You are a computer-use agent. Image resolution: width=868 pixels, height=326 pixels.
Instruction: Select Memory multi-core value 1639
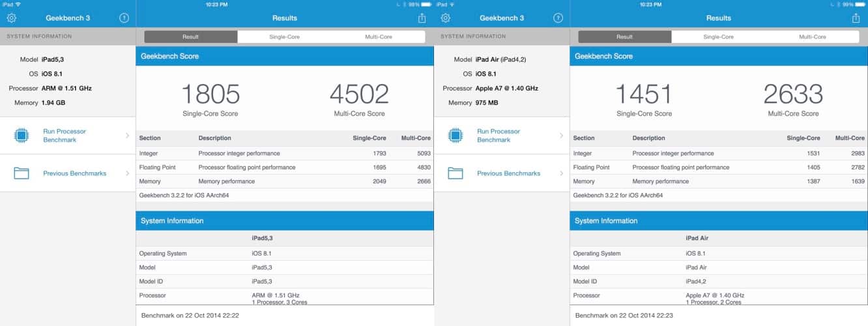click(858, 181)
